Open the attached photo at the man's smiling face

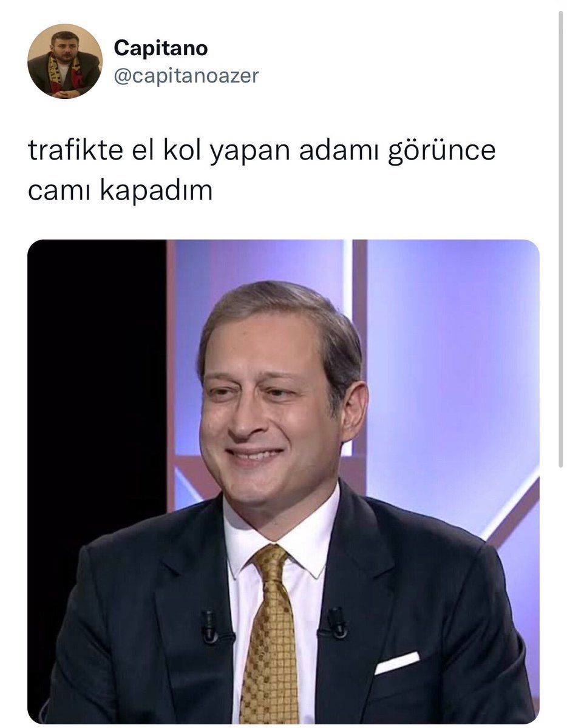276,413
